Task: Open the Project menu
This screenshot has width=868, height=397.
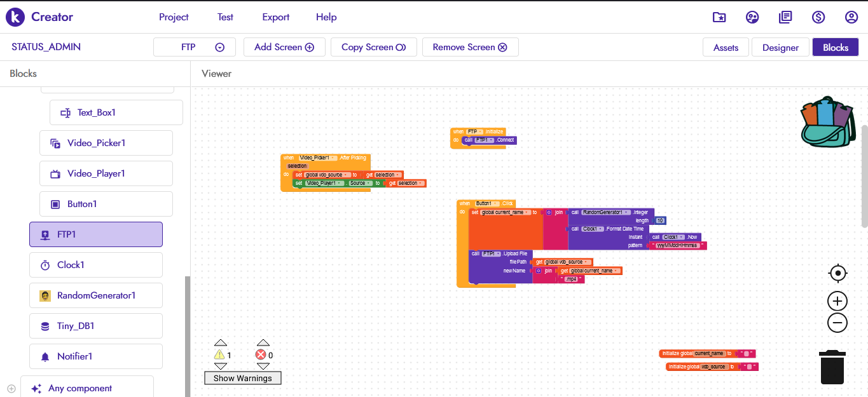Action: pyautogui.click(x=174, y=17)
